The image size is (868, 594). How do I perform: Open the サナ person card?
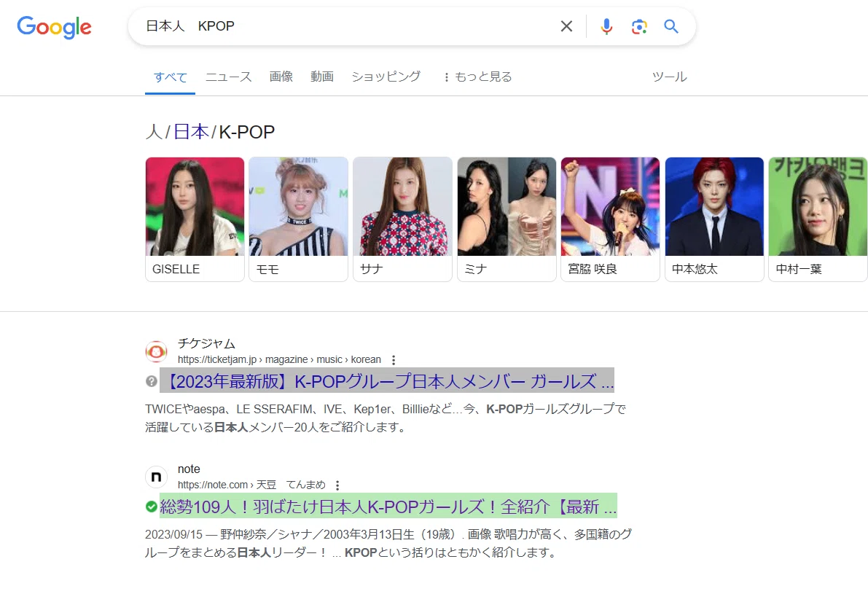(x=402, y=219)
